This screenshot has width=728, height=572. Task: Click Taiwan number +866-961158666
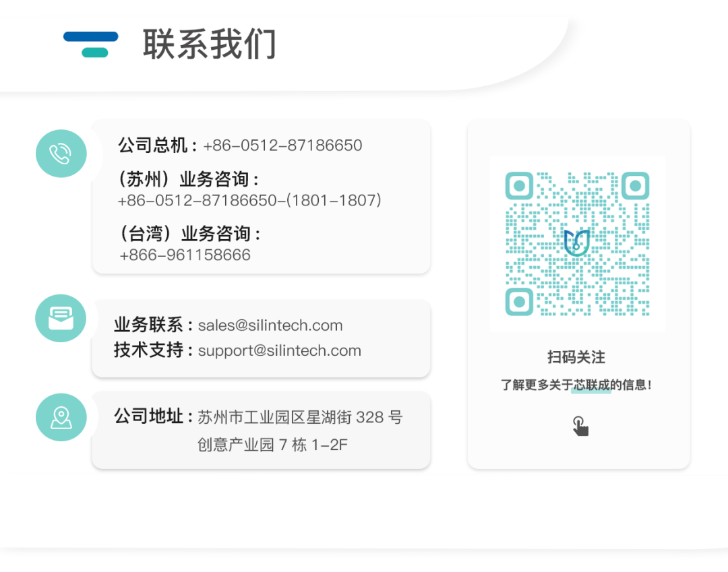(185, 255)
